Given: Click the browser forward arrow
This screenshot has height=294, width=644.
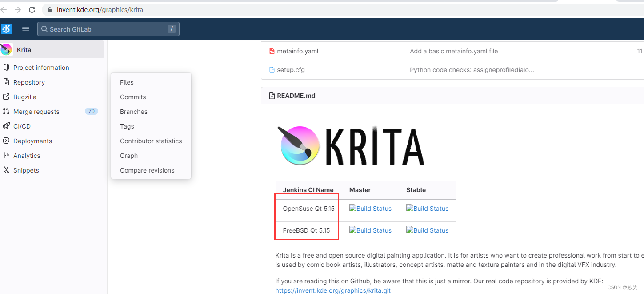Looking at the screenshot, I should click(x=18, y=10).
